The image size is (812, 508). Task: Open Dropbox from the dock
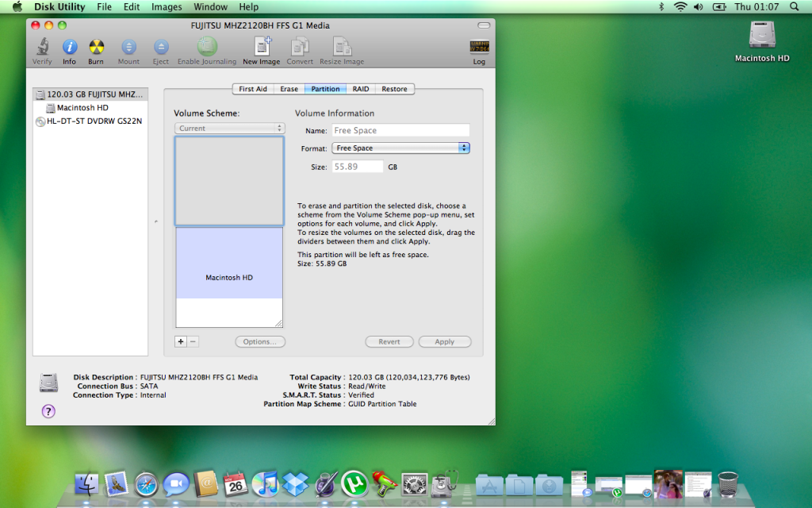[x=295, y=484]
